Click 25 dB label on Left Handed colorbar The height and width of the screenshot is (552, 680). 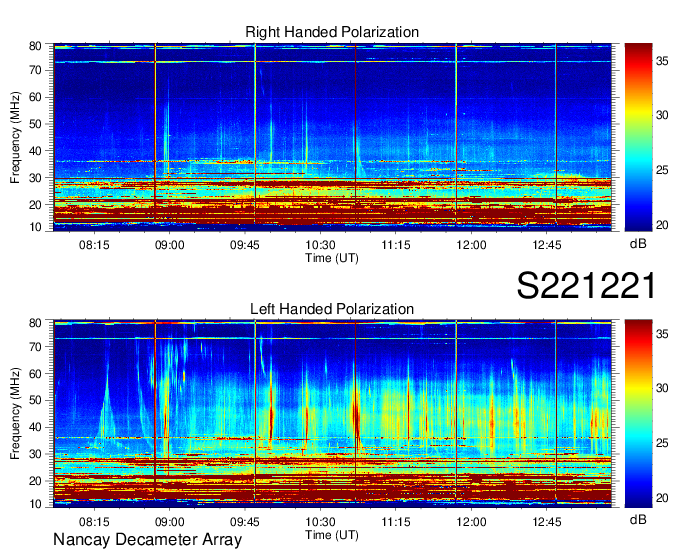tap(662, 443)
